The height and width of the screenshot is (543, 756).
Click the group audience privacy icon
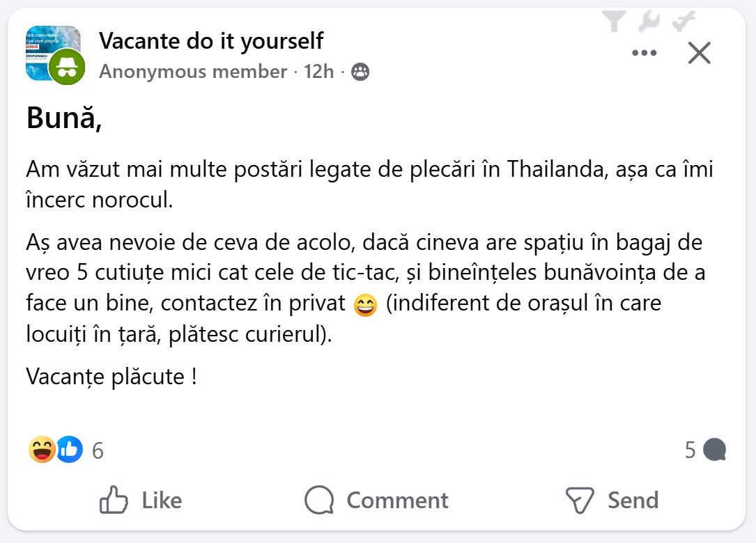point(360,72)
